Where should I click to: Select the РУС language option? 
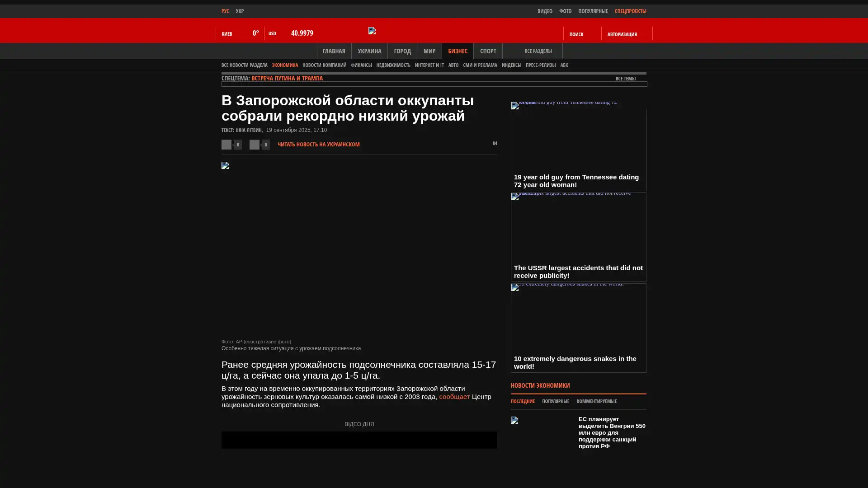pos(225,11)
